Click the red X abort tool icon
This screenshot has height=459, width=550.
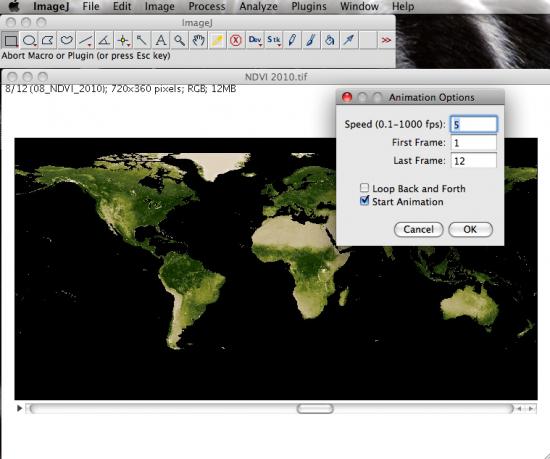coord(236,41)
